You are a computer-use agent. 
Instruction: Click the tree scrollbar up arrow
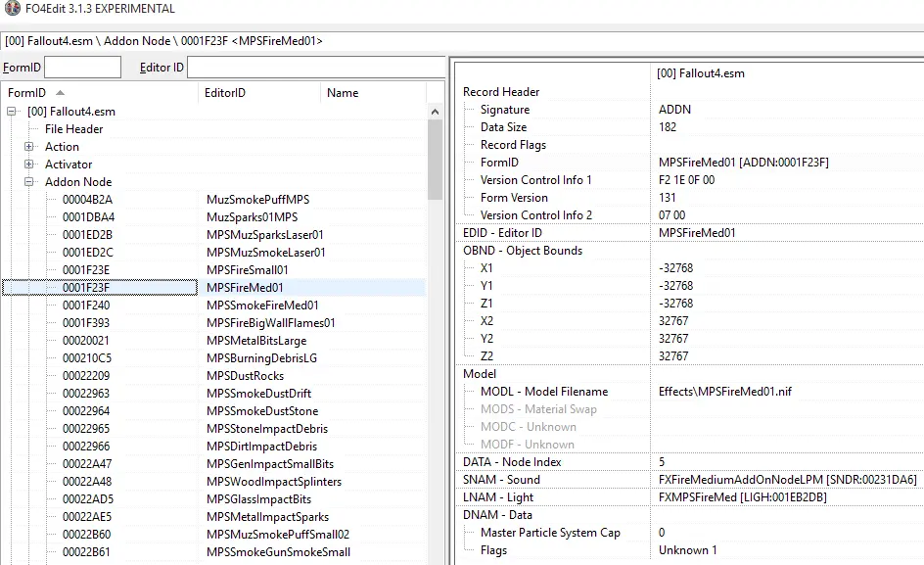click(x=435, y=112)
